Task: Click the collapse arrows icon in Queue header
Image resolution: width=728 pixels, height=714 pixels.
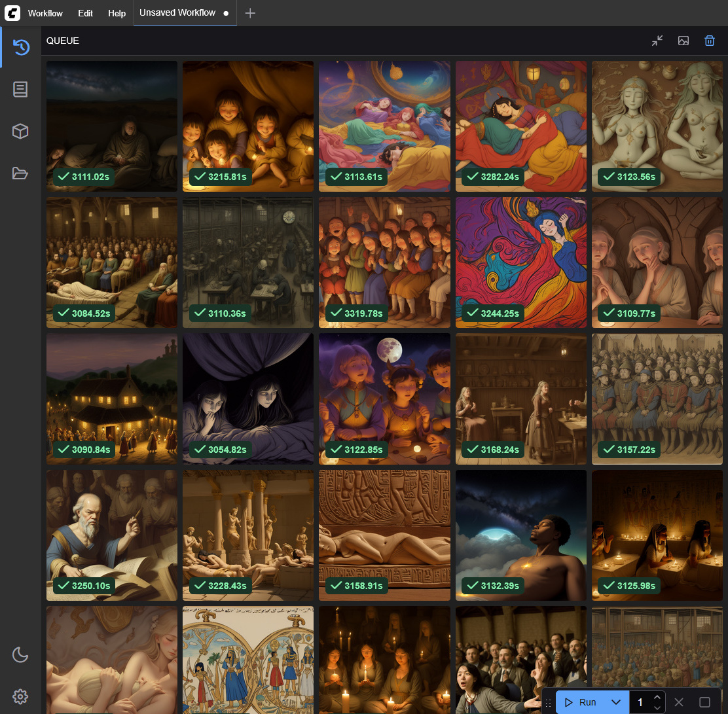Action: coord(657,41)
